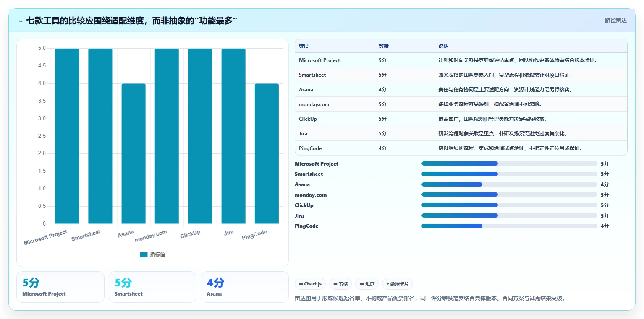
Task: Click the 说明 column header in the table
Action: [x=443, y=46]
